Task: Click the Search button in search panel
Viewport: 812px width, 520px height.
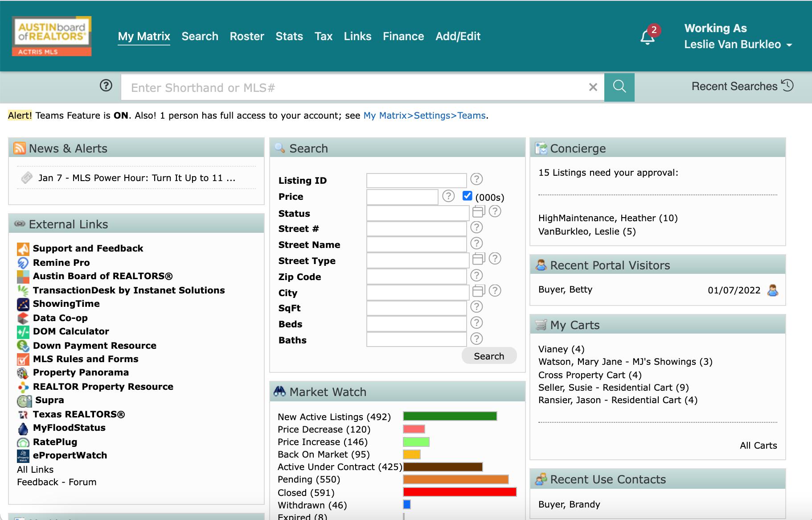Action: pyautogui.click(x=489, y=356)
